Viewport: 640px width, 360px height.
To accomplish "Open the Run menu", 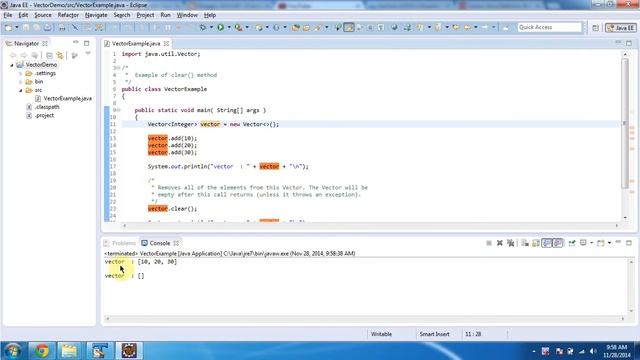I will pyautogui.click(x=165, y=15).
